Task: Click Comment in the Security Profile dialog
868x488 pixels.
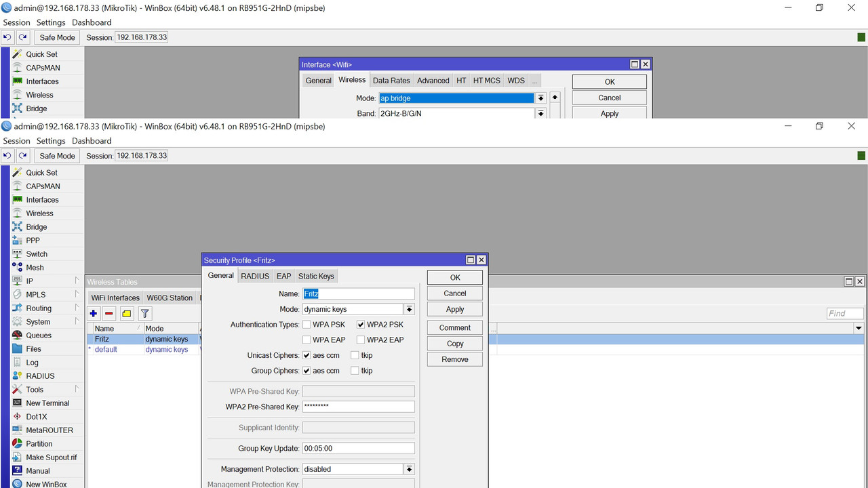Action: coord(455,327)
